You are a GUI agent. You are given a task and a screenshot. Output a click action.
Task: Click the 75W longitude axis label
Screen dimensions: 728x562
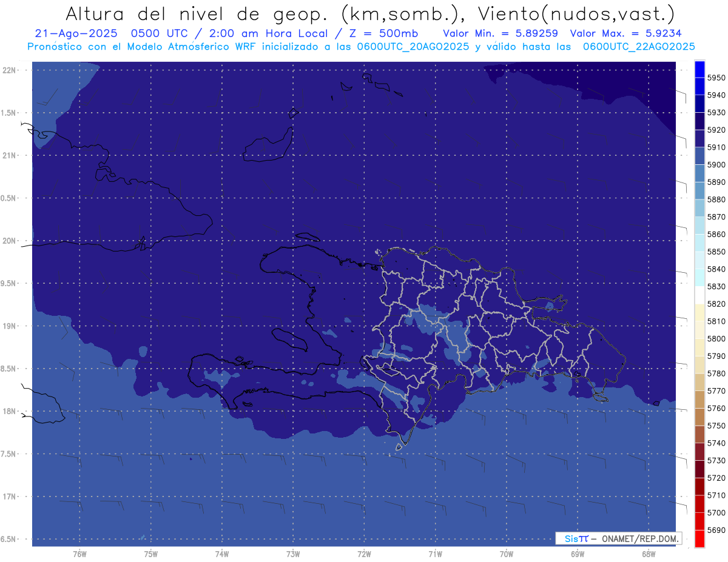tap(150, 554)
